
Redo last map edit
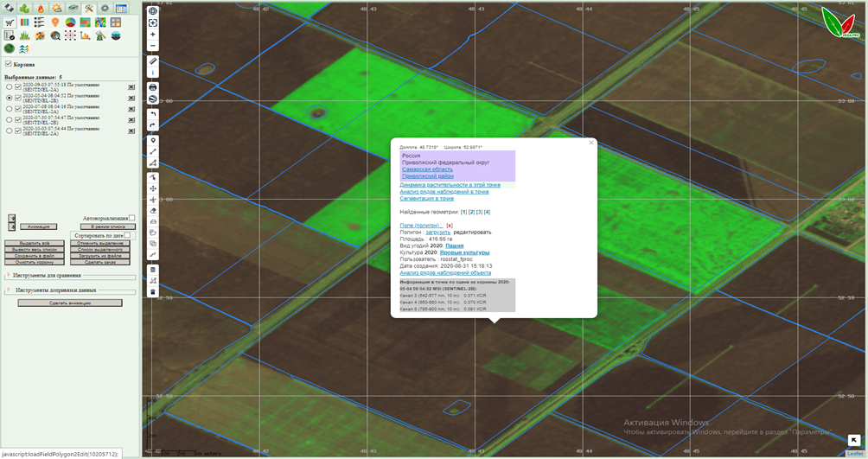[153, 125]
